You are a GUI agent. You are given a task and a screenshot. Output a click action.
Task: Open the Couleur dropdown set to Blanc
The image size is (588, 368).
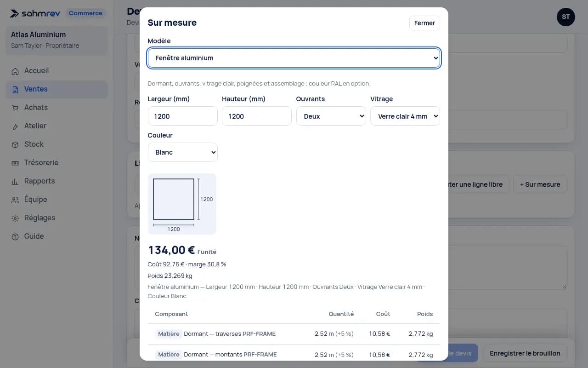[x=183, y=152]
